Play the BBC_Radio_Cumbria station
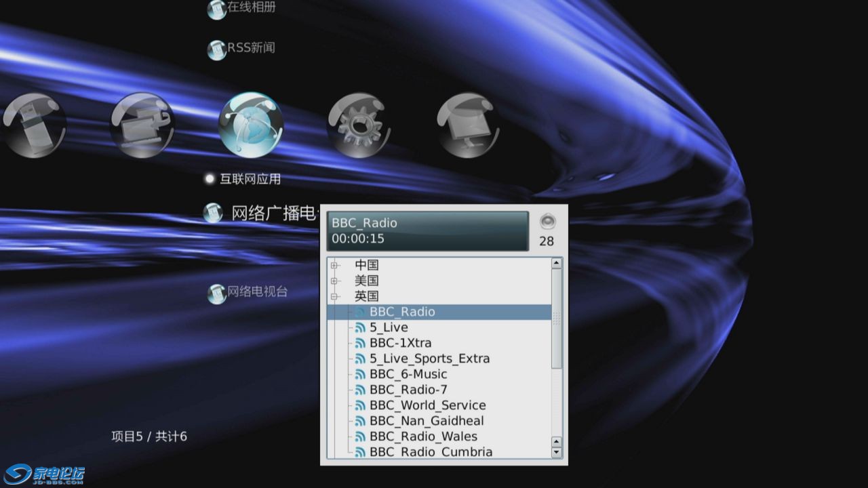This screenshot has height=488, width=868. pyautogui.click(x=431, y=452)
